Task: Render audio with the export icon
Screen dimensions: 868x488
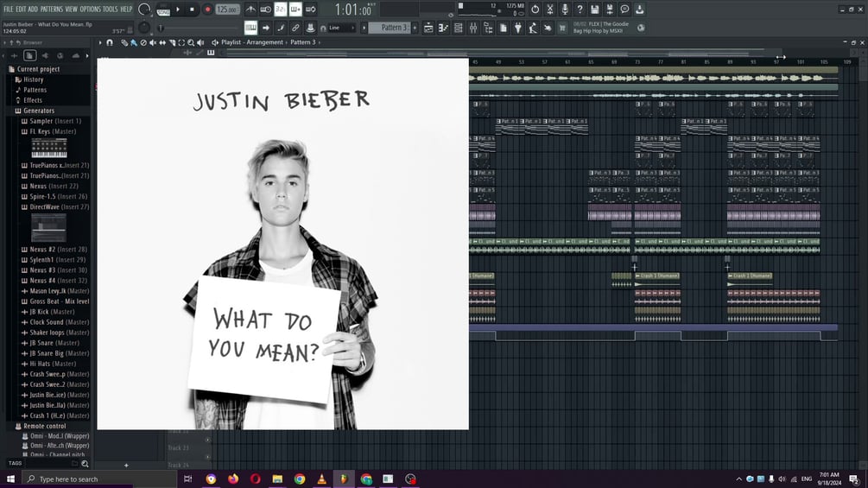Action: click(x=610, y=10)
